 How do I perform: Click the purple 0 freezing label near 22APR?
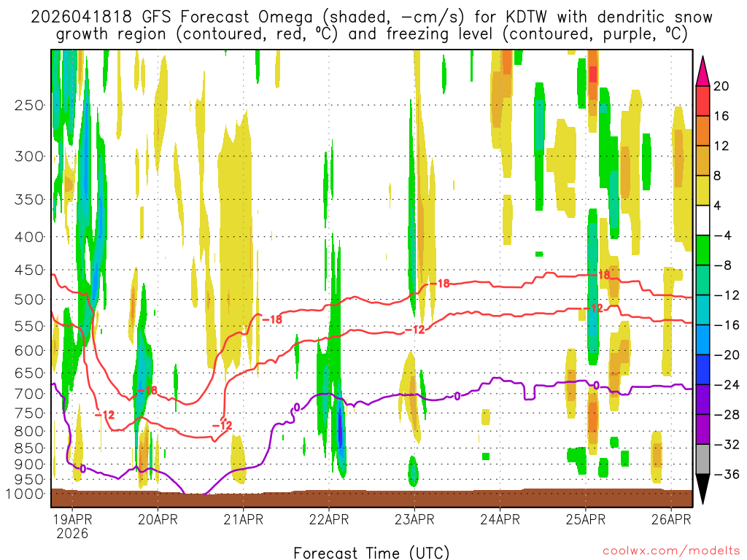297,407
